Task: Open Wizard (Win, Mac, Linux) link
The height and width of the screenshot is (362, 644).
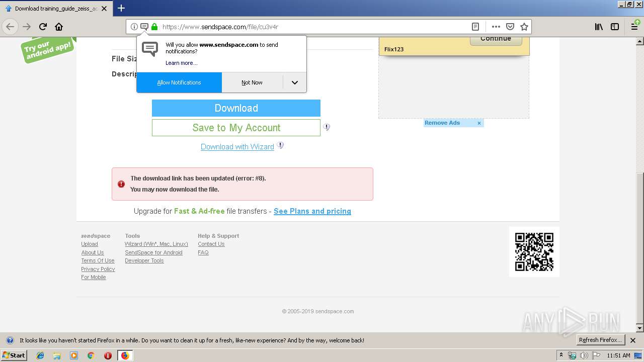Action: point(156,244)
